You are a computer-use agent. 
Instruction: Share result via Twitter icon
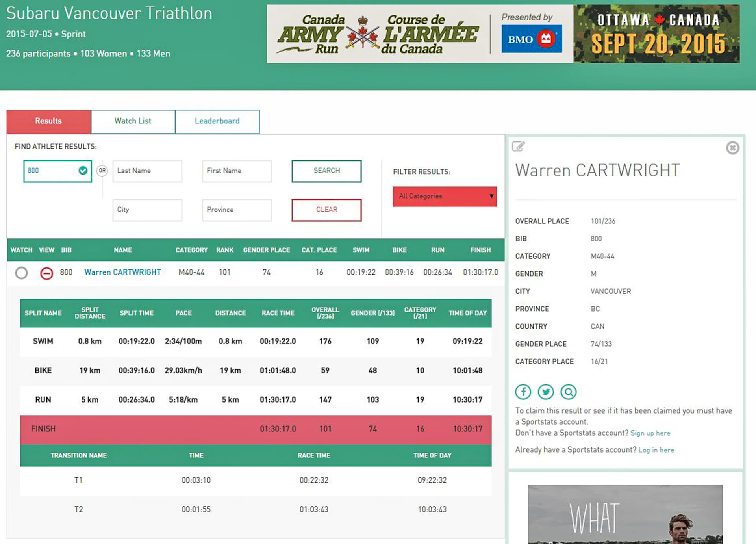tap(546, 392)
